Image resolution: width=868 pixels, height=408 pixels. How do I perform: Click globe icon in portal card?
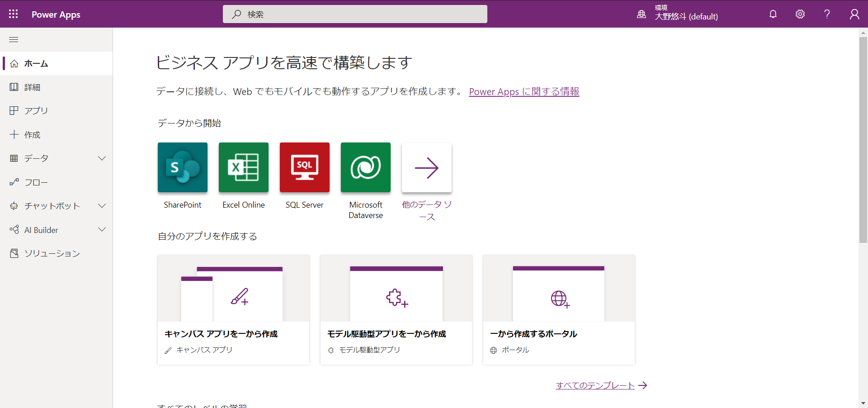click(560, 299)
